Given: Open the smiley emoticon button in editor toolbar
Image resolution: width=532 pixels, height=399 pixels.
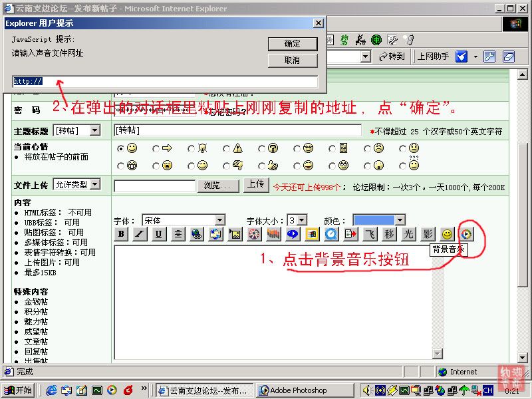Looking at the screenshot, I should click(x=448, y=234).
